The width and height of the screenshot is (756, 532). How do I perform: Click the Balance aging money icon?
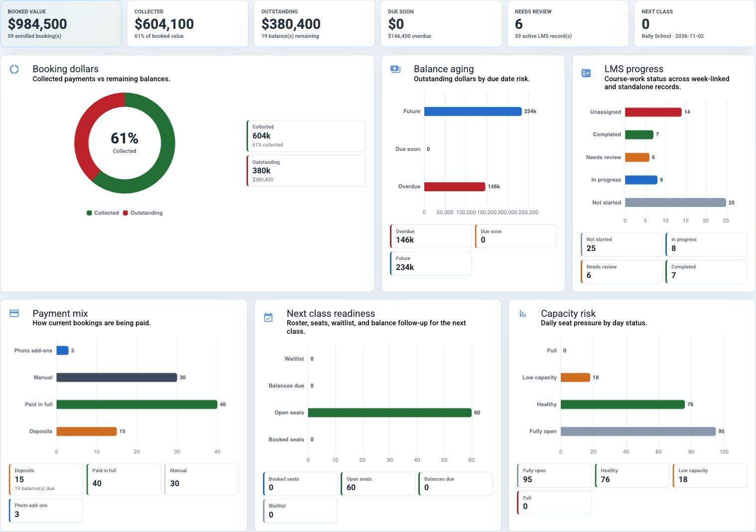(395, 69)
